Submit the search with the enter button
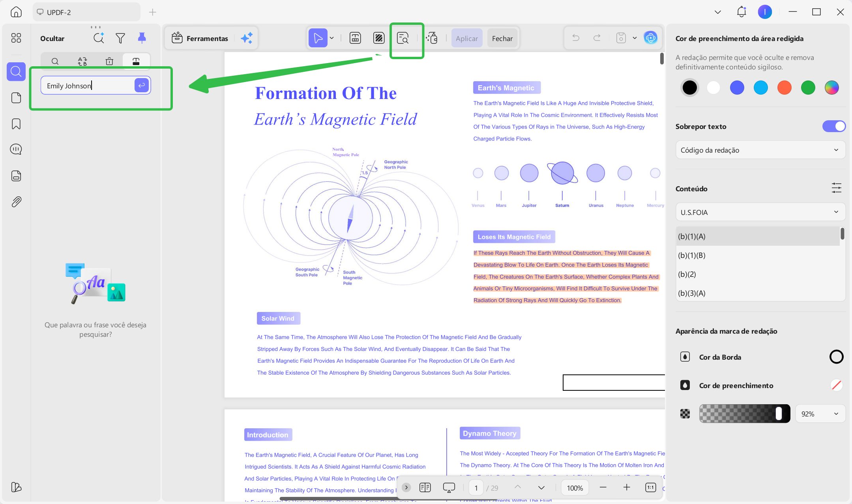The height and width of the screenshot is (504, 852). tap(142, 85)
